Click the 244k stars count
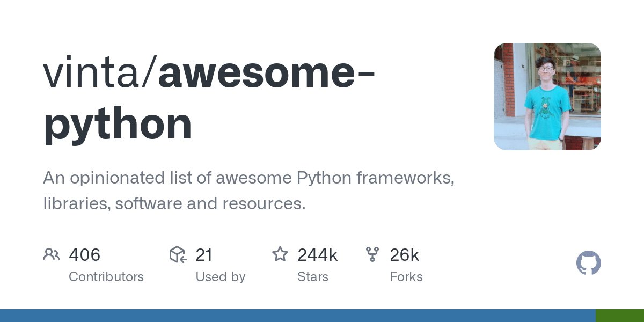Image resolution: width=644 pixels, height=322 pixels. (318, 255)
